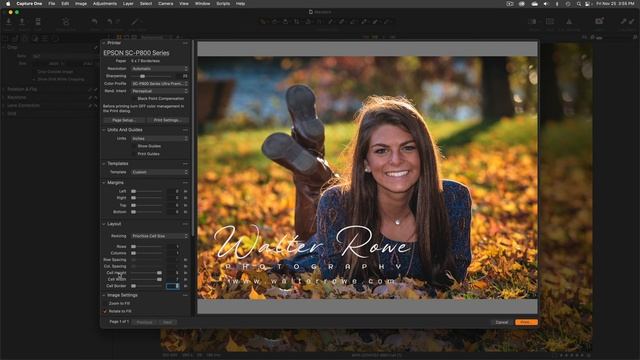
Task: Click the Cell Height slider
Action: [x=147, y=273]
